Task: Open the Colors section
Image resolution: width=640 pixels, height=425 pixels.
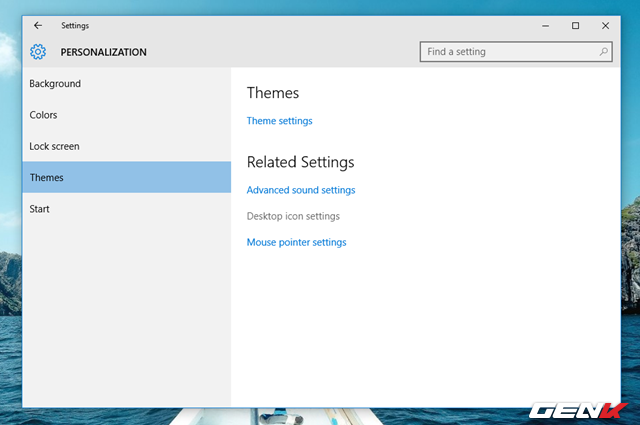Action: tap(127, 115)
